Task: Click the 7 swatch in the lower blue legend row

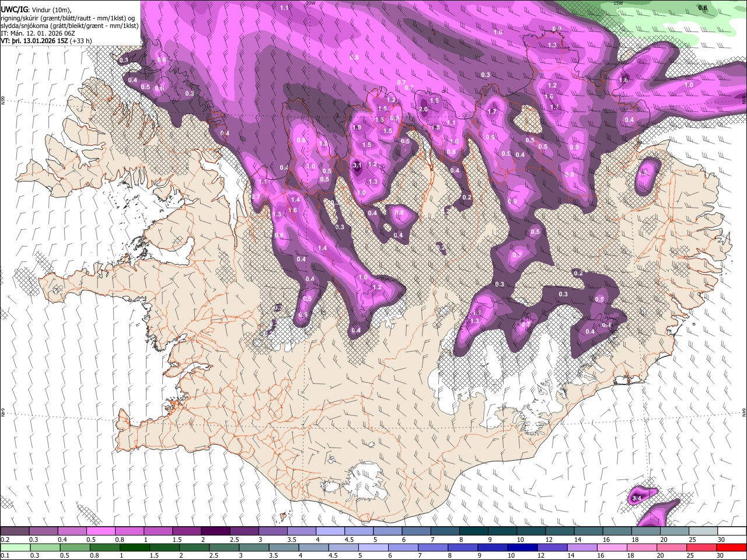Action: tap(432, 547)
